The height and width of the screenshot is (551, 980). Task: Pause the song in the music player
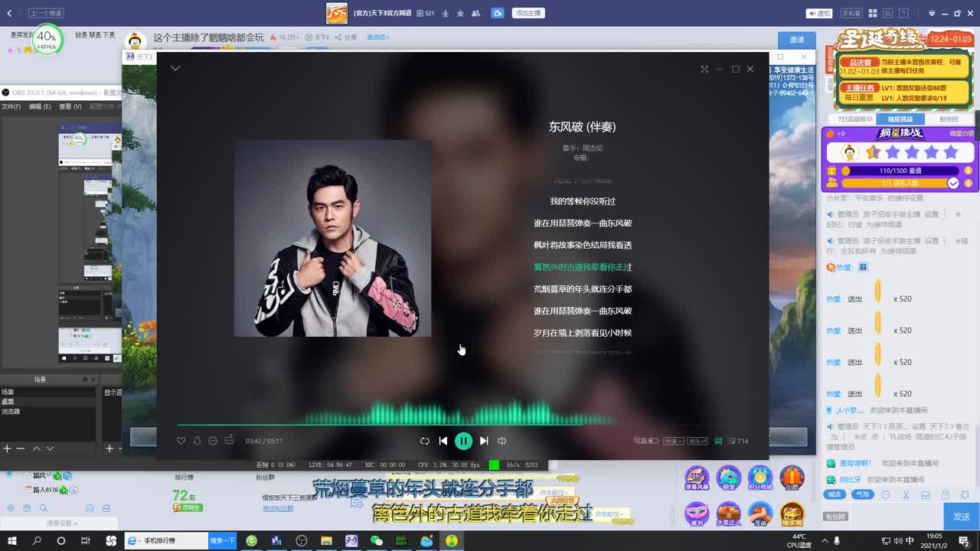tap(463, 441)
